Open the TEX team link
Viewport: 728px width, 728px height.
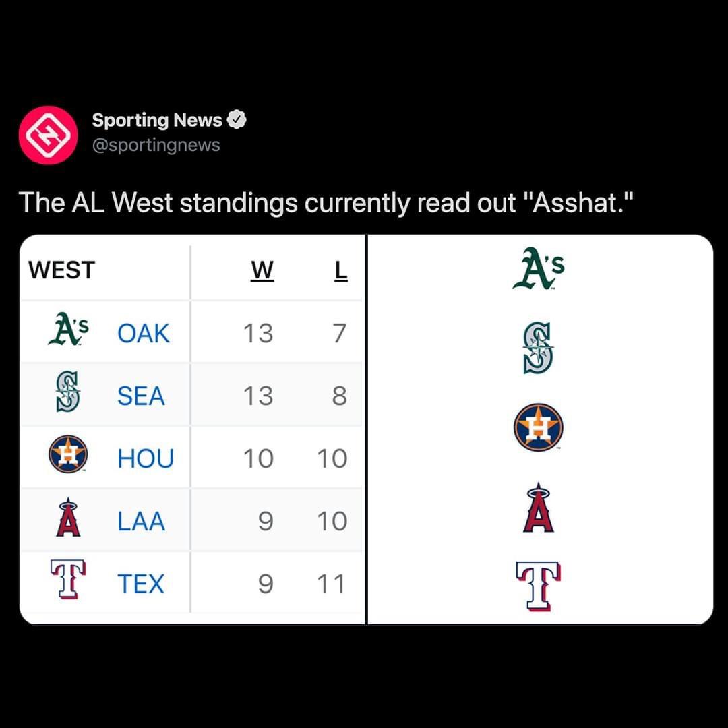pos(141,584)
